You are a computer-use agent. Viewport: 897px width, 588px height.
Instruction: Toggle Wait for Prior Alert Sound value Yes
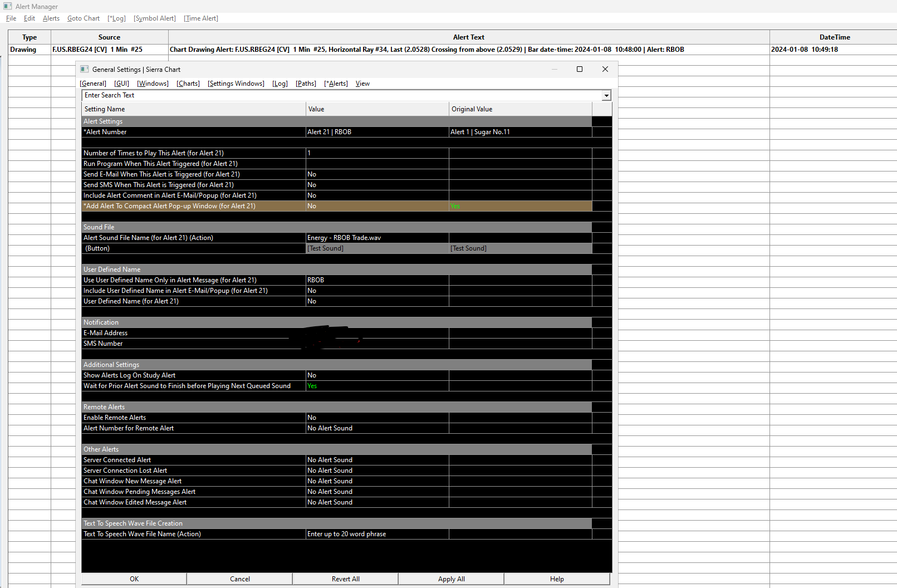tap(377, 386)
